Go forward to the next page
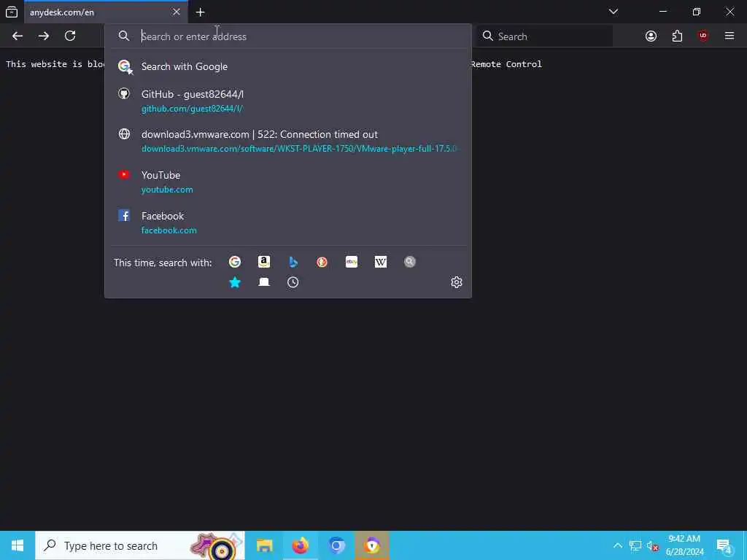 tap(44, 36)
